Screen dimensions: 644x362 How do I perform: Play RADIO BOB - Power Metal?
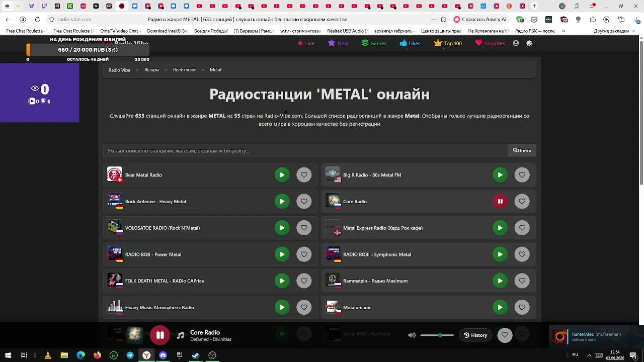click(x=282, y=254)
